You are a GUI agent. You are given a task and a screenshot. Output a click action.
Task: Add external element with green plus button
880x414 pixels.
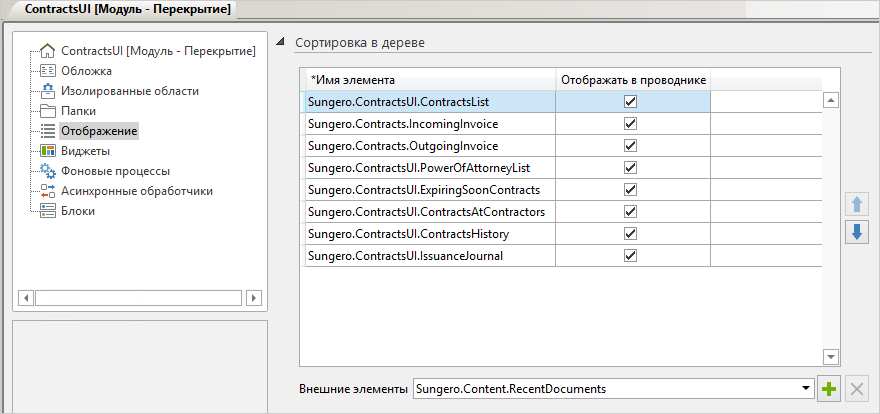pyautogui.click(x=829, y=389)
